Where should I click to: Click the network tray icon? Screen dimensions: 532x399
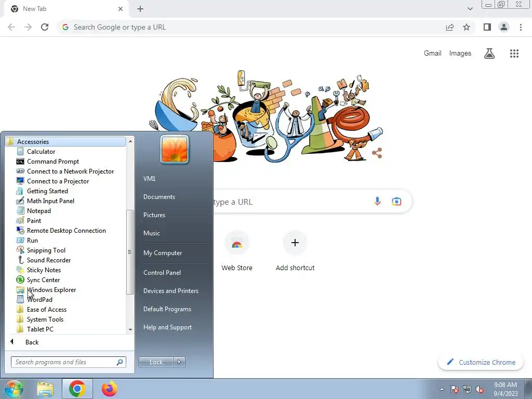coord(467,390)
